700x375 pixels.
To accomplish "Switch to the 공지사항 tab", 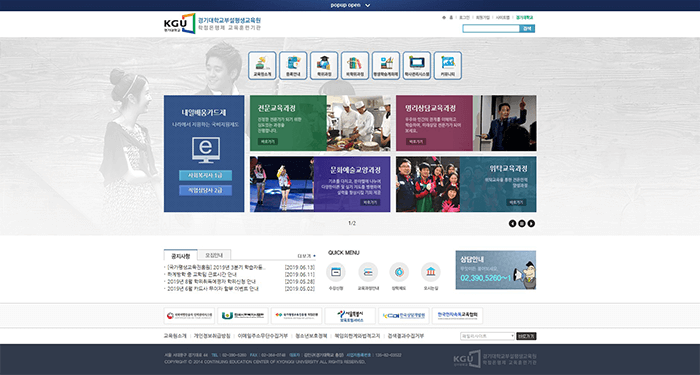I will [x=180, y=256].
